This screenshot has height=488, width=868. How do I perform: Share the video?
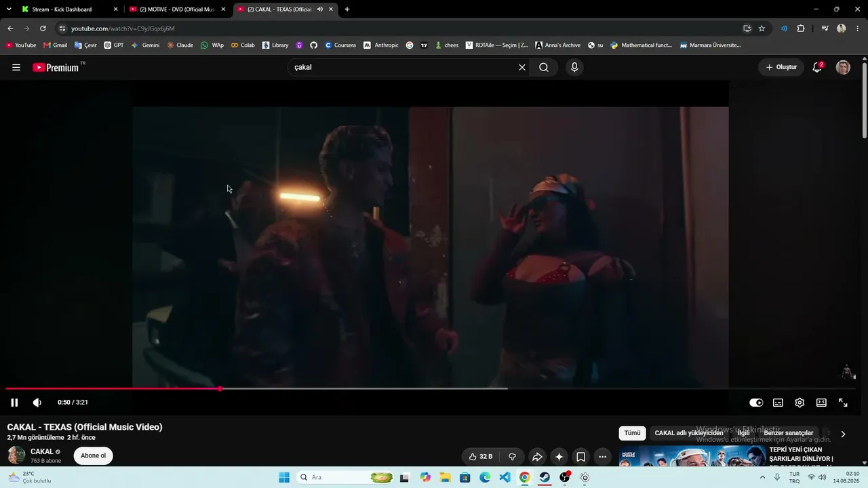pos(537,457)
